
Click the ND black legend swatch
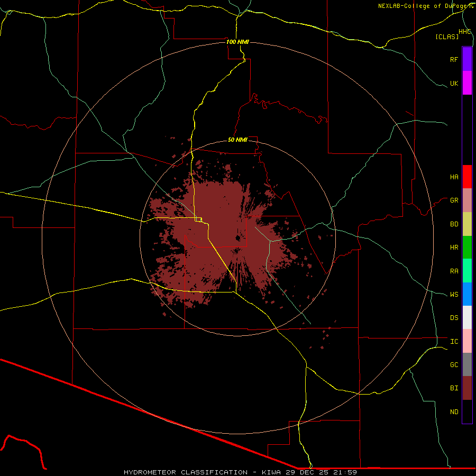pyautogui.click(x=467, y=411)
